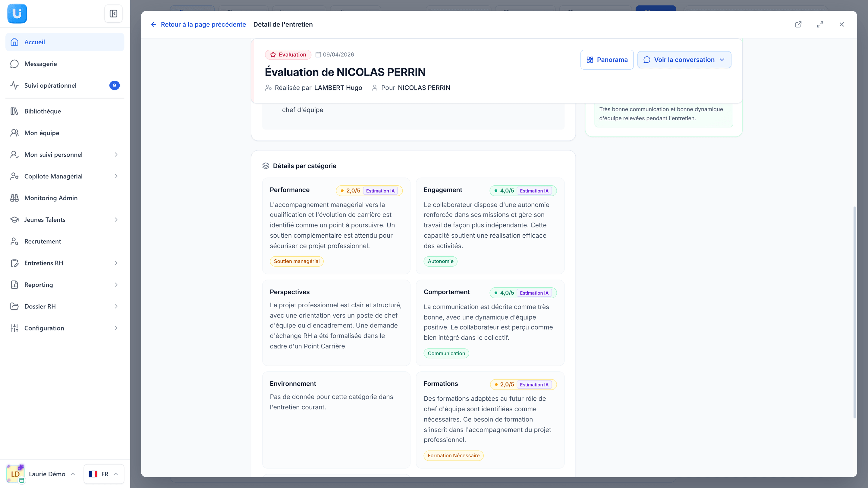The width and height of the screenshot is (868, 488).
Task: Open Laurie Démo user menu chevron
Action: click(73, 474)
